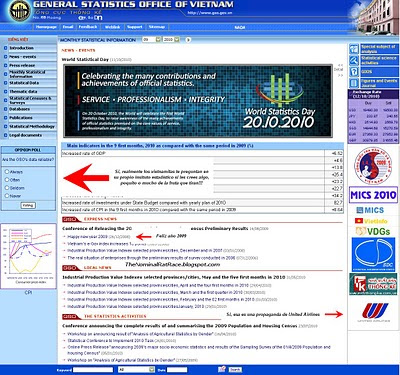Click the Exchange Rate table header
Image resolution: width=400 pixels, height=375 pixels.
click(x=373, y=94)
